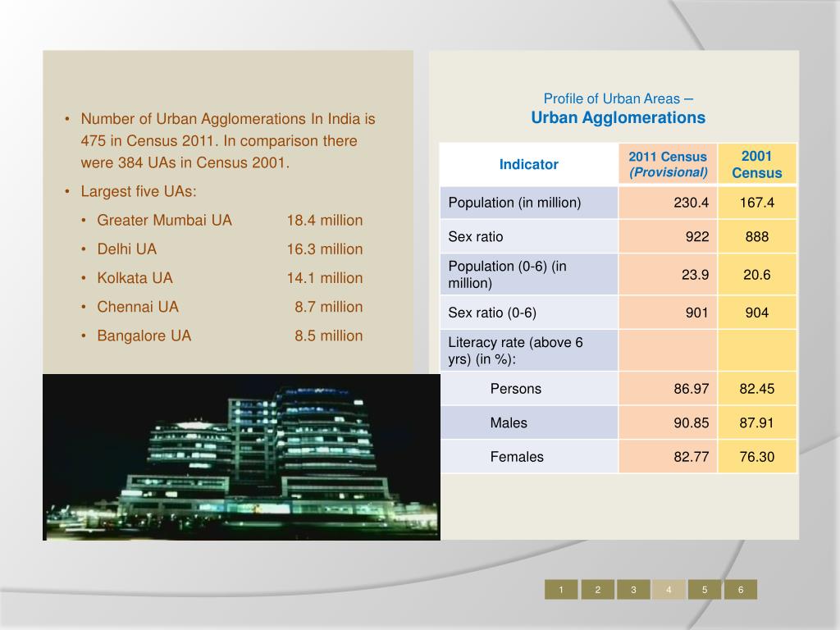The height and width of the screenshot is (630, 840).
Task: Click the Indicator column header
Action: pyautogui.click(x=528, y=164)
